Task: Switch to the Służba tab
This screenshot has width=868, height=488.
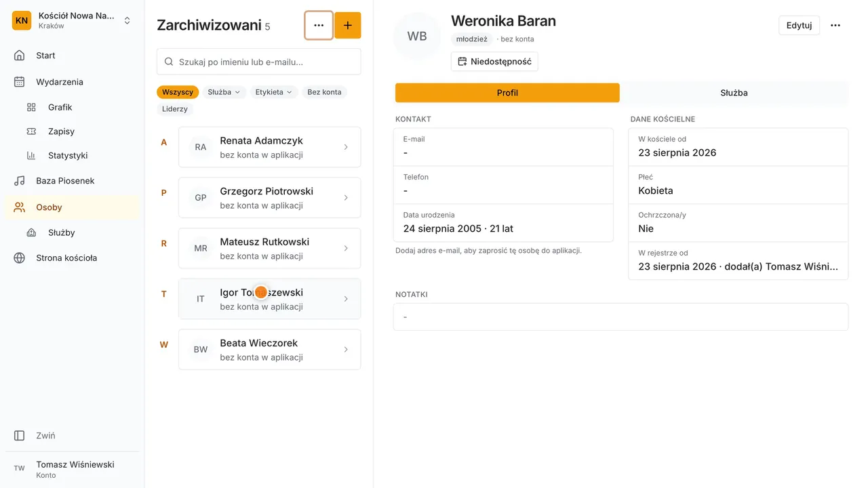Action: (x=734, y=93)
